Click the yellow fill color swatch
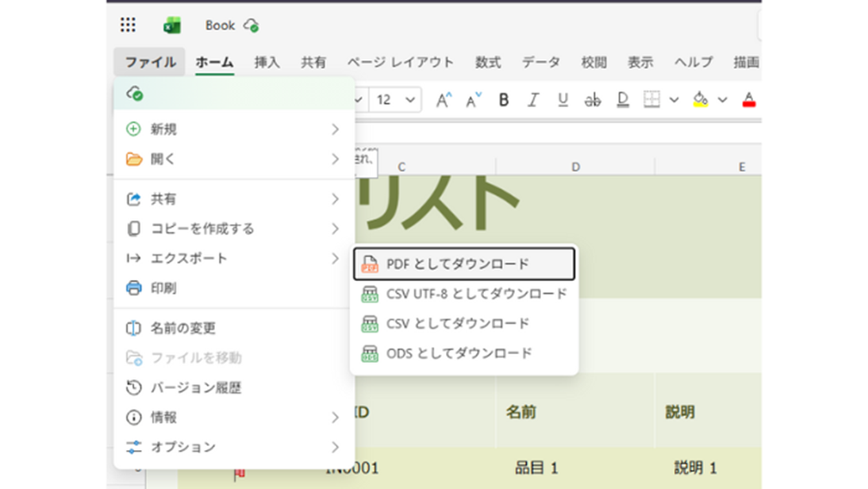The height and width of the screenshot is (489, 868). coord(701,100)
